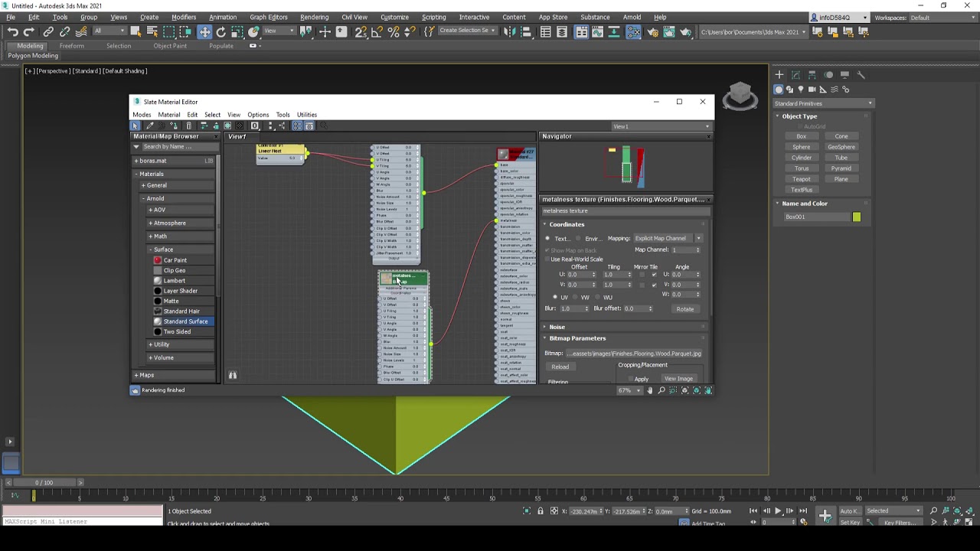The height and width of the screenshot is (551, 980).
Task: Toggle the U Tile checkbox
Action: [654, 275]
